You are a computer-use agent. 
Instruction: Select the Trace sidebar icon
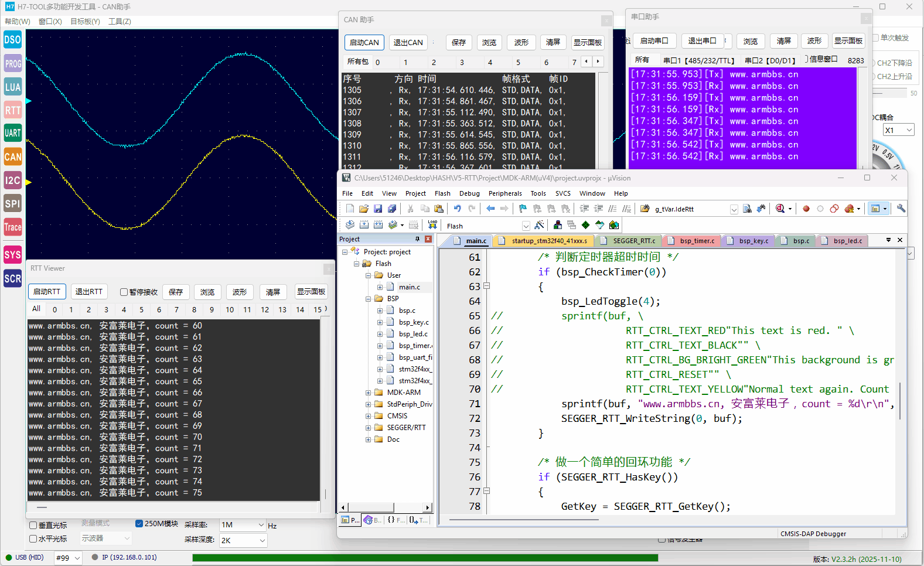(x=12, y=227)
